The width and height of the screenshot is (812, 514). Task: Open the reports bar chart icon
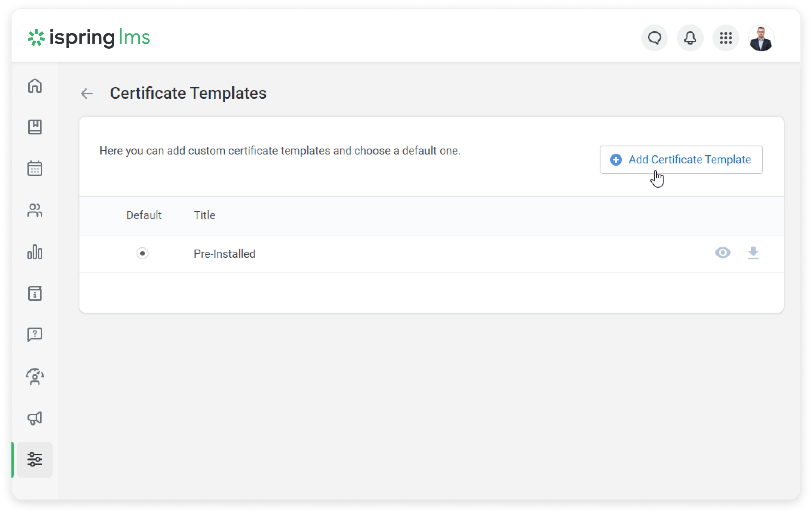click(x=35, y=252)
